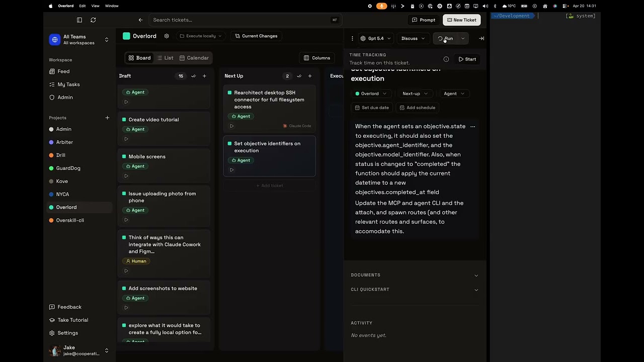Screen dimensions: 644x362
Task: Run Rearchitect desktop SSH ticket play icon
Action: tap(232, 126)
